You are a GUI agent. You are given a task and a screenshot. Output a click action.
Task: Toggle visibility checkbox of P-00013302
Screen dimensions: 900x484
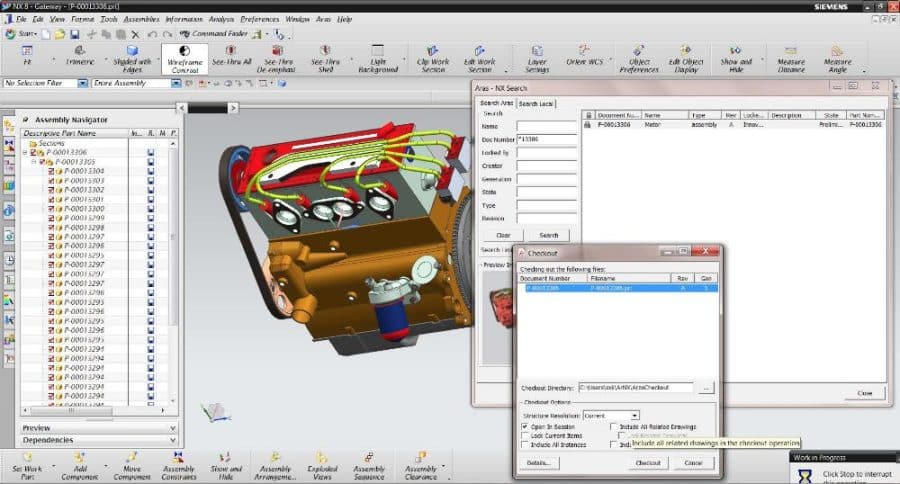51,189
